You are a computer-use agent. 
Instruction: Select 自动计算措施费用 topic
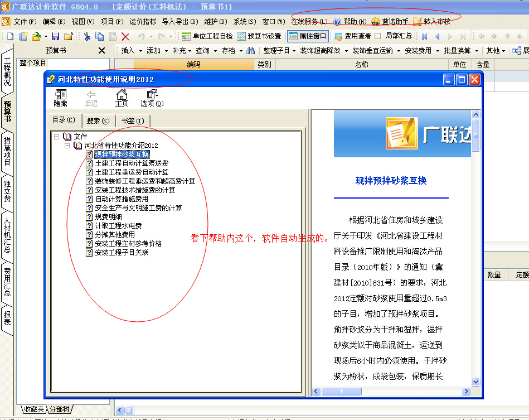click(122, 199)
